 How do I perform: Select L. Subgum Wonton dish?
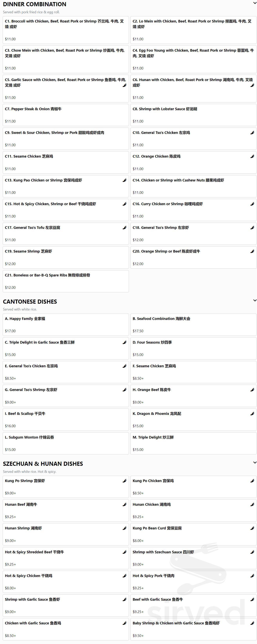click(66, 443)
